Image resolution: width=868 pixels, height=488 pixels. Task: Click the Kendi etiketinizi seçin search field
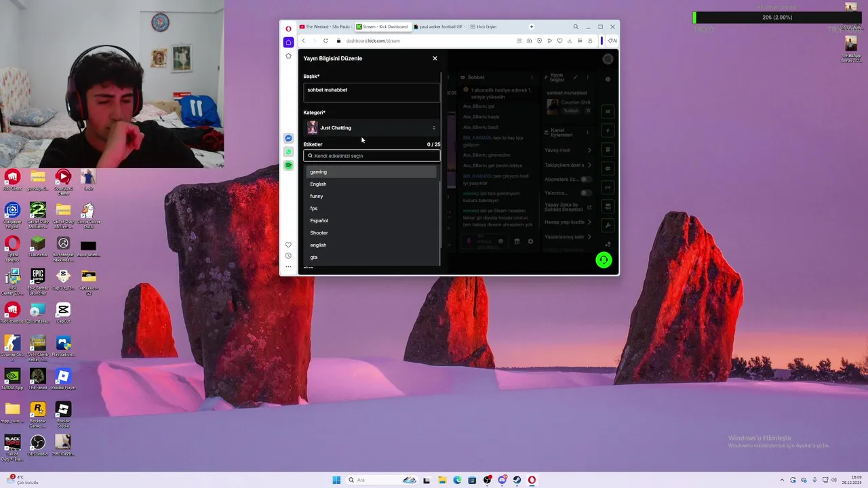pyautogui.click(x=372, y=156)
